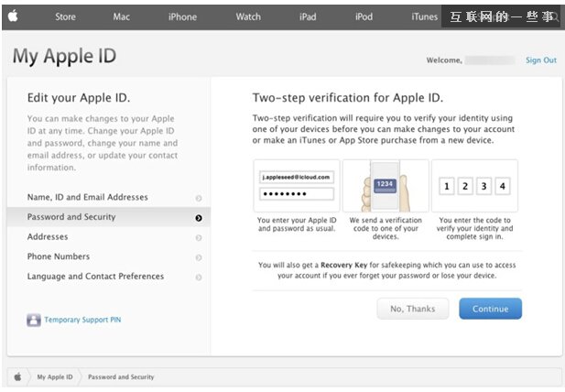Open the iPad navigation item
565x392 pixels.
click(308, 16)
